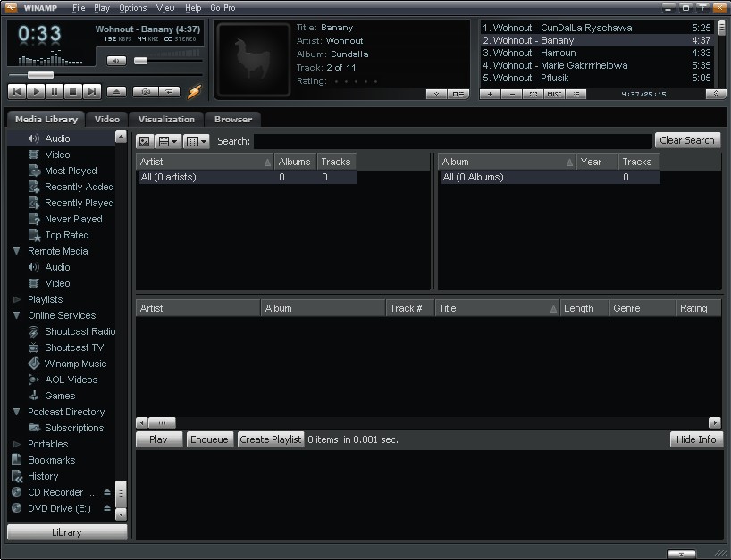This screenshot has height=560, width=731.
Task: Collapse the Online Services tree node
Action: (x=17, y=315)
